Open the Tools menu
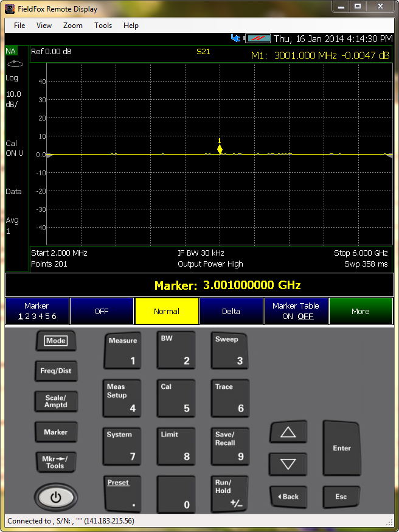 103,26
